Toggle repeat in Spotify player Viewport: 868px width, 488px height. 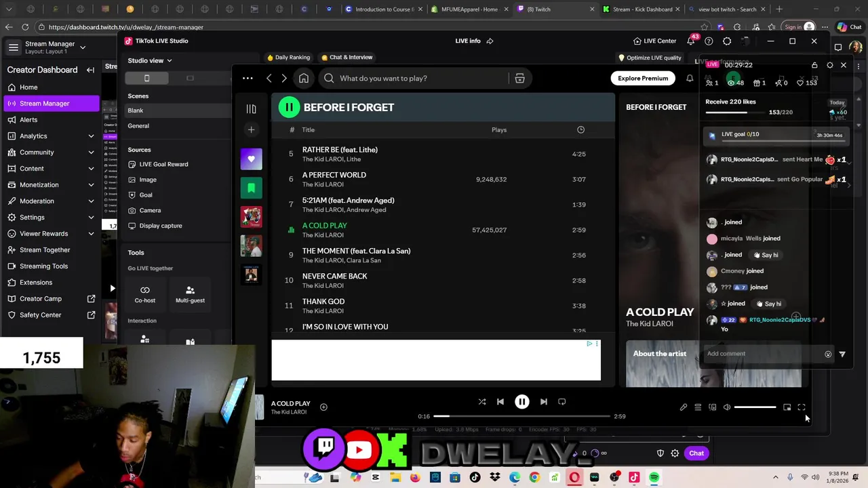(562, 402)
